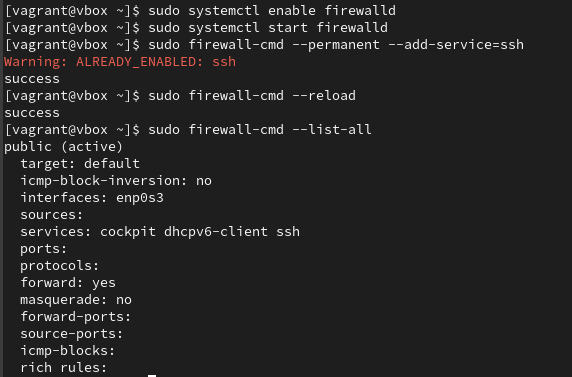Viewport: 572px width, 377px height.
Task: Click the first 'success' output line
Action: point(32,79)
